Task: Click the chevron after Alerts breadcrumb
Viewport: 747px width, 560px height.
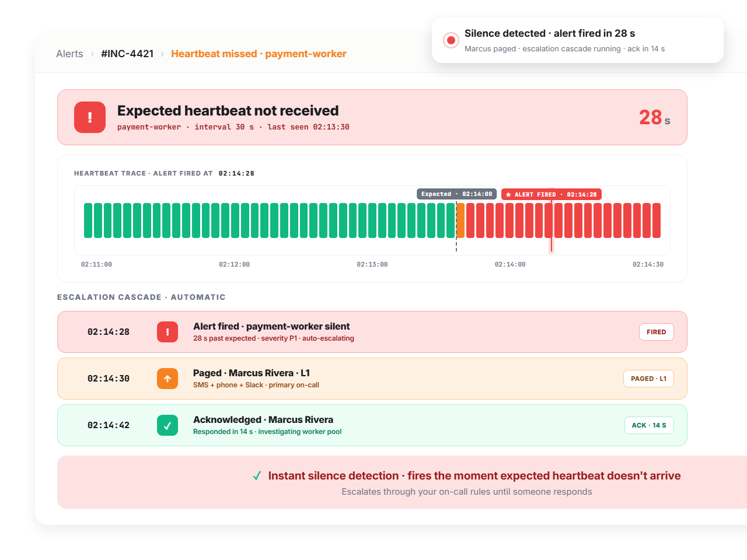Action: click(x=92, y=54)
